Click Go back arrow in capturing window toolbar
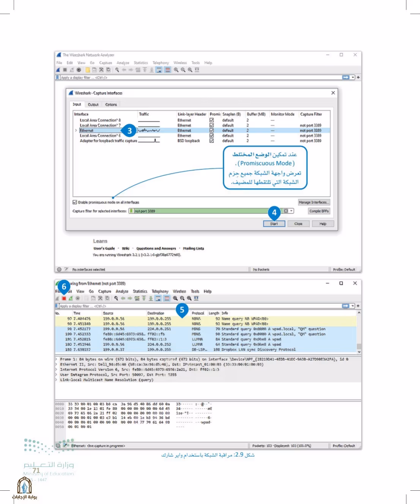 (x=123, y=298)
